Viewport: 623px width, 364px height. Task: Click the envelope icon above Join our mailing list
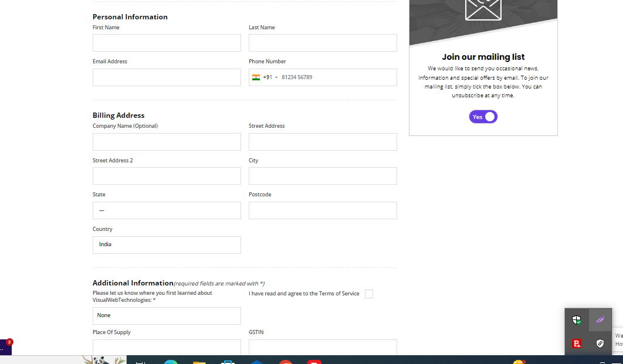(x=483, y=8)
